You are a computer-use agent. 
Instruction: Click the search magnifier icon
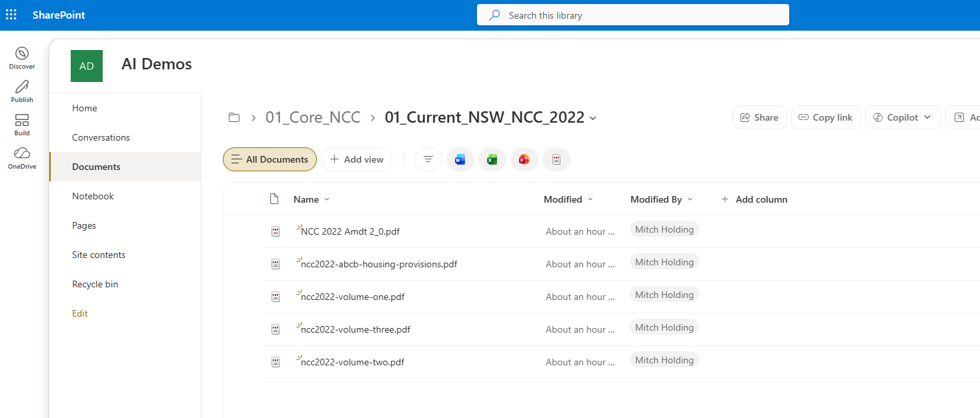(494, 15)
